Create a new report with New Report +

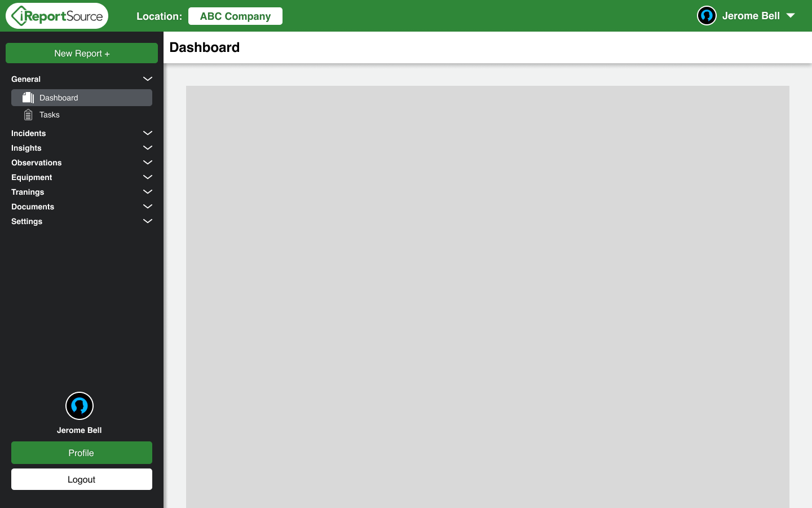coord(82,53)
